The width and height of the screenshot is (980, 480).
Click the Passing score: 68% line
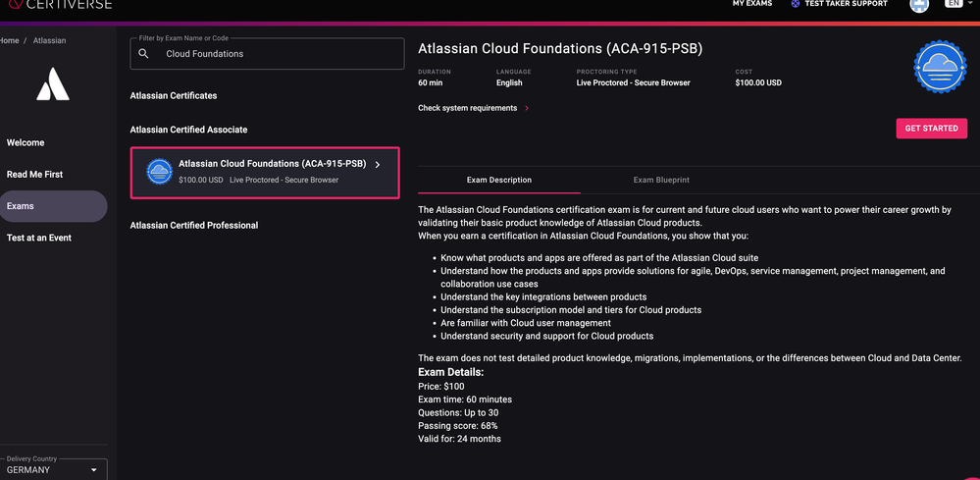[x=457, y=426]
